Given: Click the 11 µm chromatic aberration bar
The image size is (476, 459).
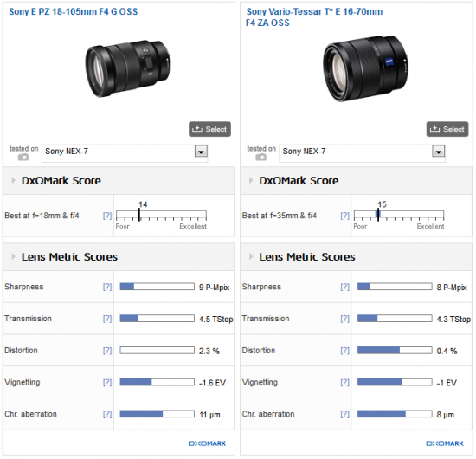Looking at the screenshot, I should (157, 414).
